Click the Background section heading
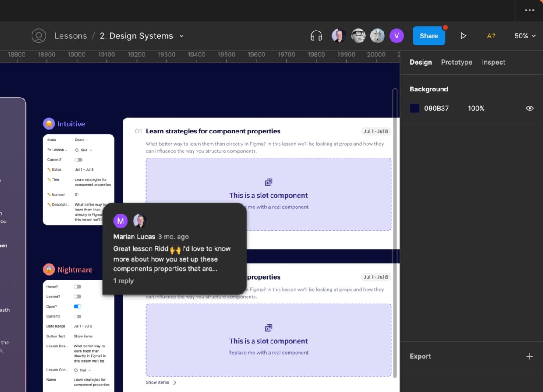This screenshot has height=392, width=543. pos(429,89)
